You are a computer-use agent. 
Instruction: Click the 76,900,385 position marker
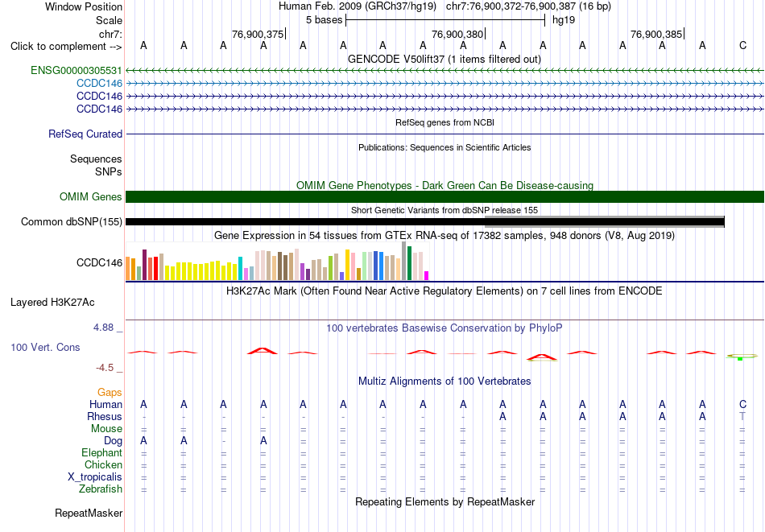656,34
